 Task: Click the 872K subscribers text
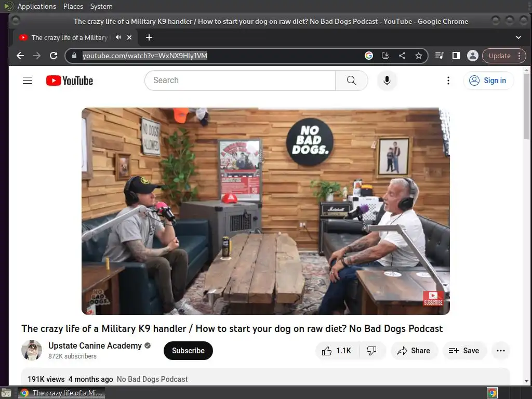(x=72, y=356)
